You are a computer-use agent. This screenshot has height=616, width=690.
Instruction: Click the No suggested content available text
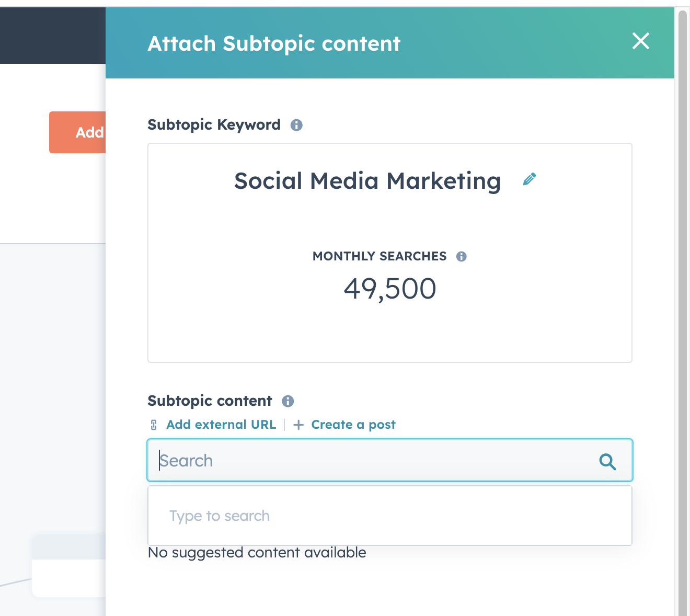257,552
